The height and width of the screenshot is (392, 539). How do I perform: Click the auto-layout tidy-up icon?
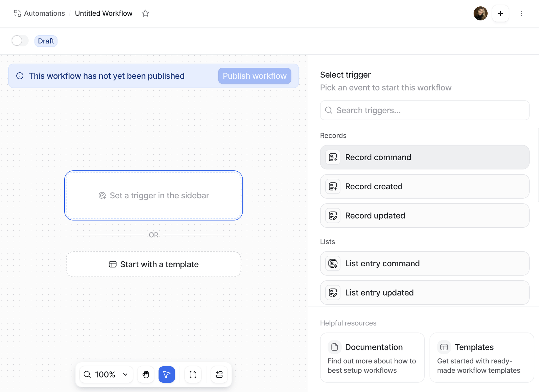[219, 374]
